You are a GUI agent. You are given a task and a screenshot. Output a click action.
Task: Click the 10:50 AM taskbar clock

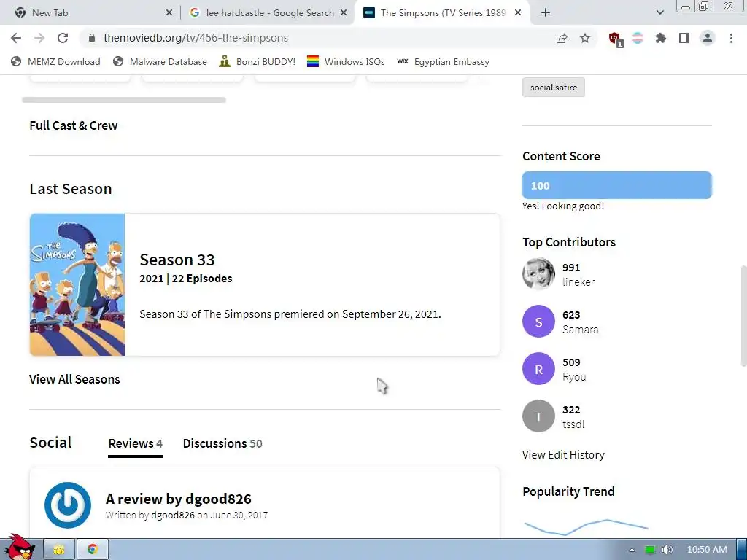(707, 550)
